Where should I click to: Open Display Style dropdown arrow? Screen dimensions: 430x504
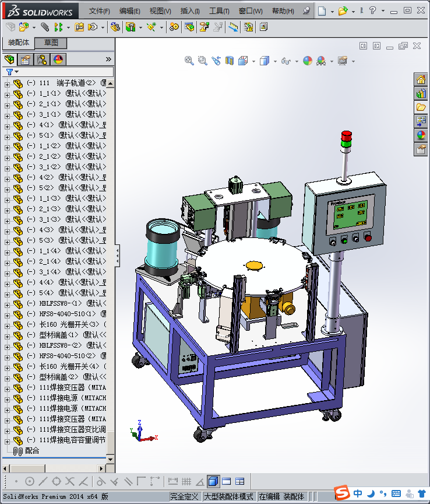pos(275,61)
